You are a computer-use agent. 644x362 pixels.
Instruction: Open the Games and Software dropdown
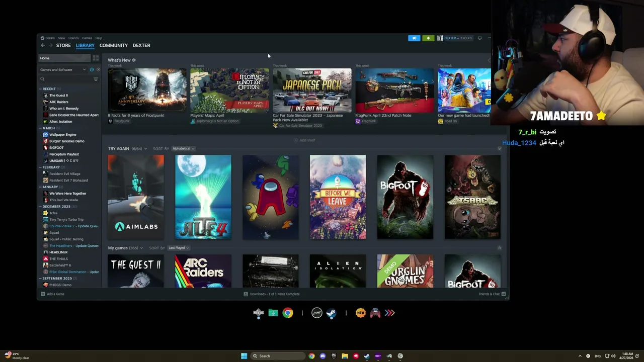[63, 69]
